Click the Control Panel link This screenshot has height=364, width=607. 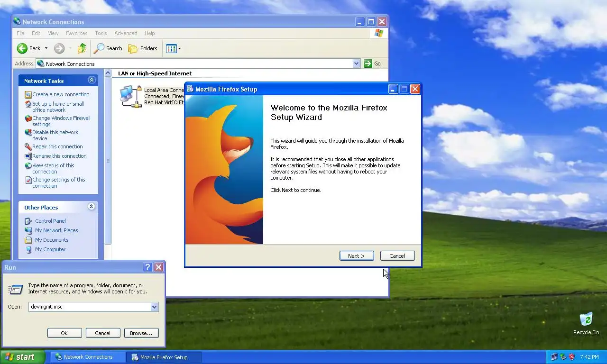click(50, 221)
